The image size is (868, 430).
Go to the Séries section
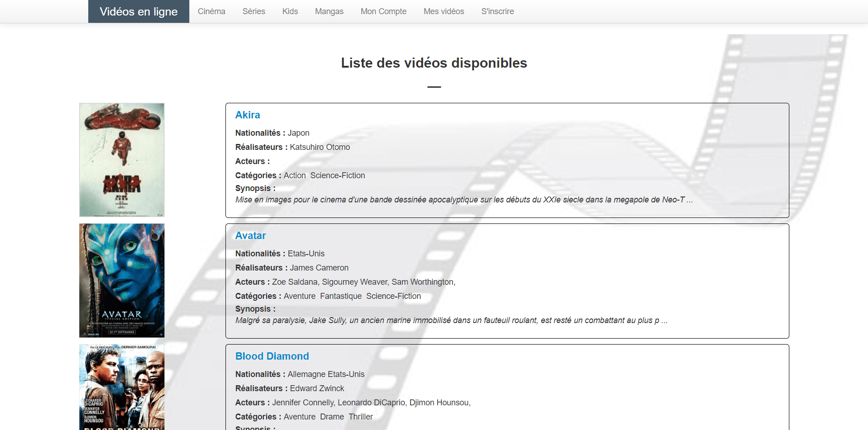click(x=254, y=11)
